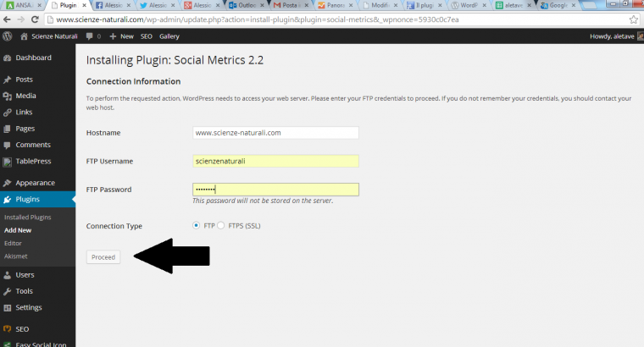Switch to the Panora browser tab
The height and width of the screenshot is (347, 644).
336,5
